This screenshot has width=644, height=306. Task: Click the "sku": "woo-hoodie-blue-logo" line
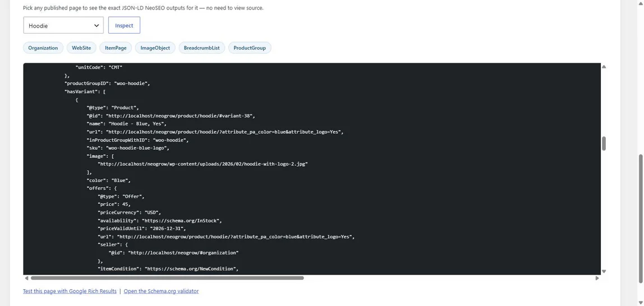coord(128,148)
